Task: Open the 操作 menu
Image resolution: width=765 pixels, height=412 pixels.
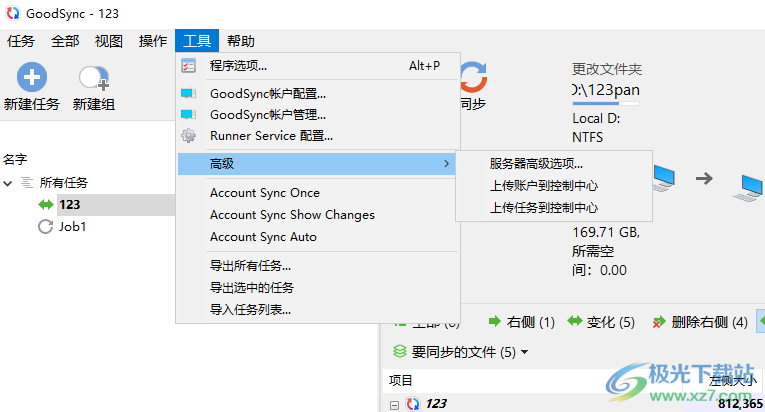Action: pos(153,41)
